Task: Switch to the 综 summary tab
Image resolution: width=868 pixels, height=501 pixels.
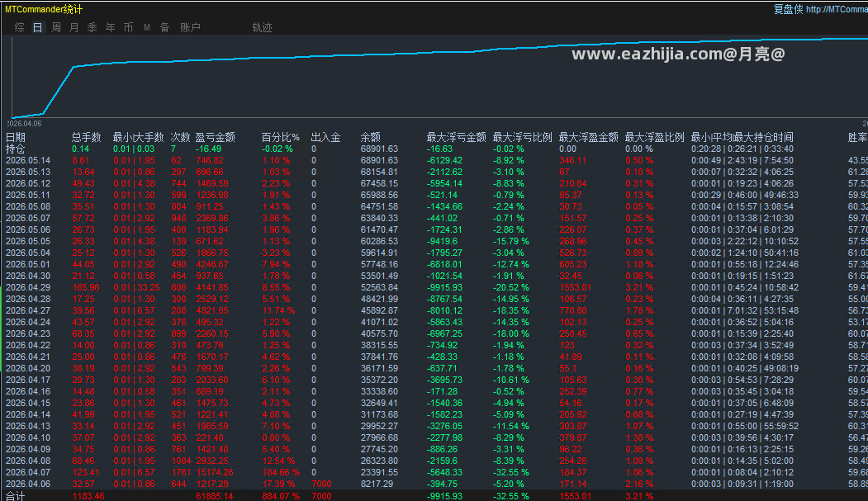Action: pyautogui.click(x=19, y=27)
